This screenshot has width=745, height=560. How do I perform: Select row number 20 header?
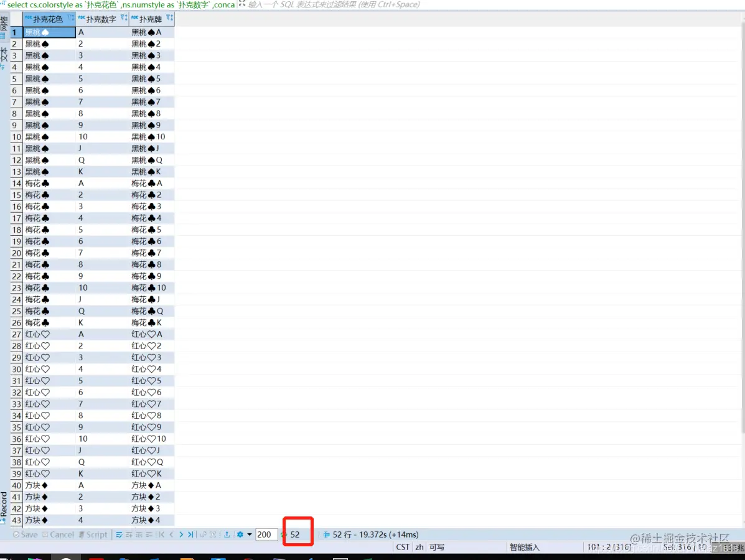point(17,253)
